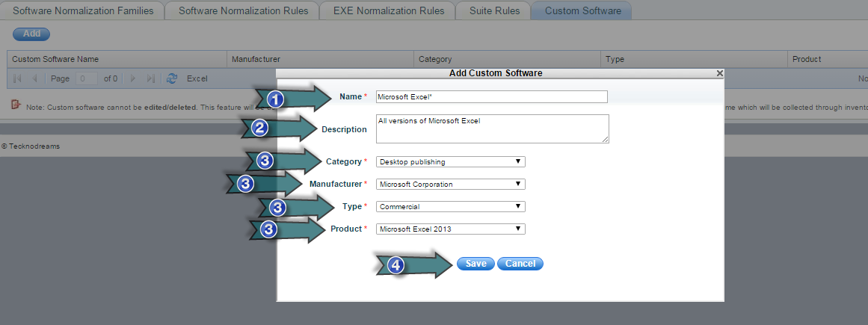Click the note icon beside the custom software note
The height and width of the screenshot is (325, 868).
[16, 105]
